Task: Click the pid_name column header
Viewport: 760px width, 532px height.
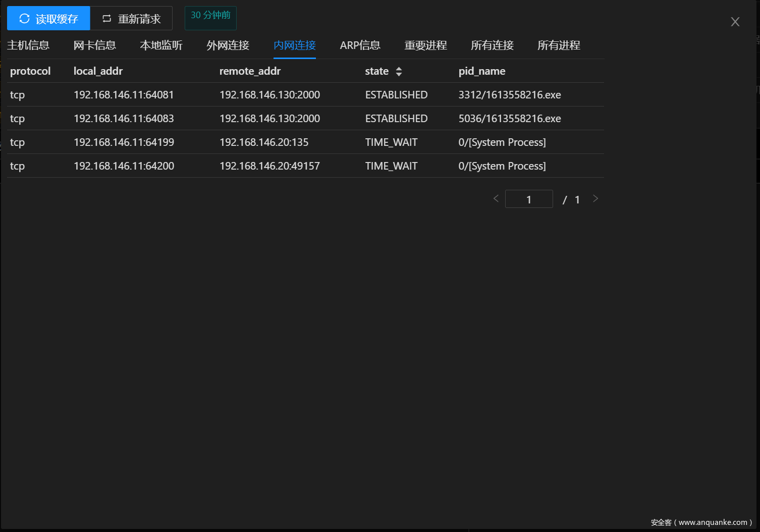Action: [481, 71]
